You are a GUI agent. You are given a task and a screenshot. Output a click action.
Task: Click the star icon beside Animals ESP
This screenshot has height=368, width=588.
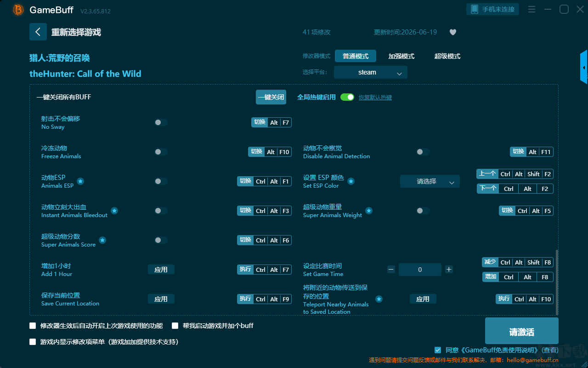[x=80, y=181]
